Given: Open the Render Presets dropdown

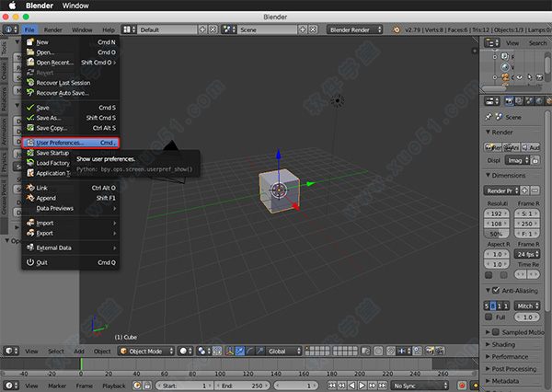Looking at the screenshot, I should (x=501, y=190).
